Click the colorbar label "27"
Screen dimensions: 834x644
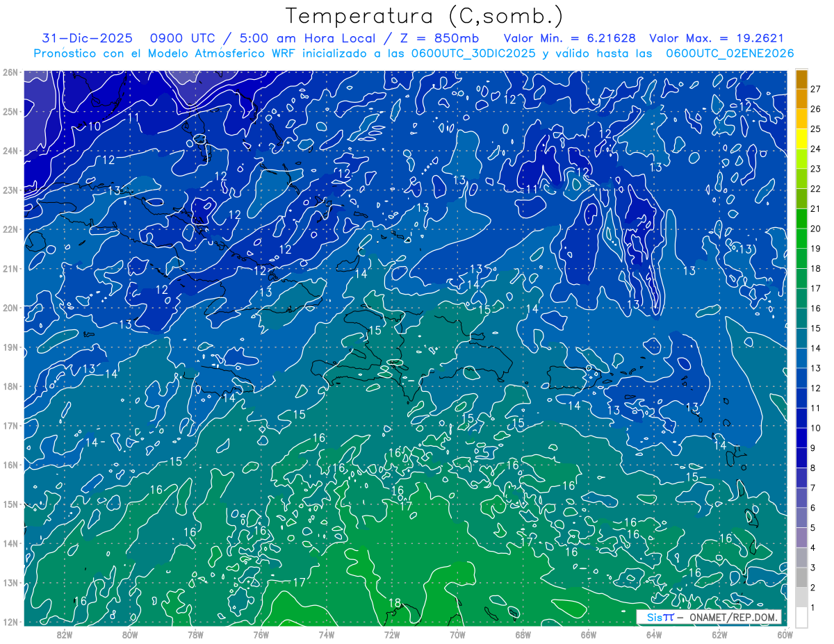pyautogui.click(x=816, y=88)
